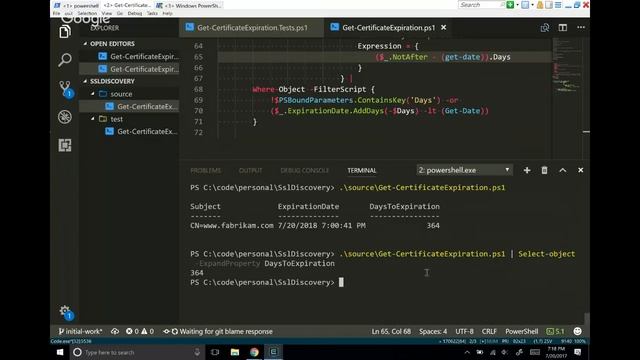Open the Tasks menu
Screen dimensions: 640x360
point(152,13)
